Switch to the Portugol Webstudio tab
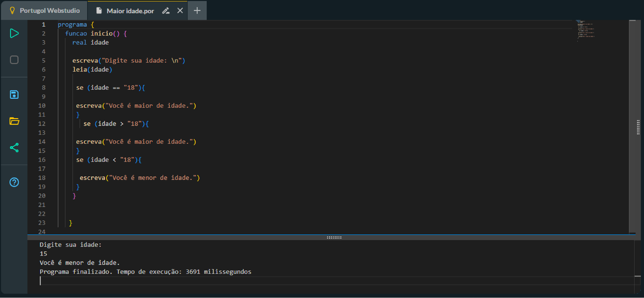644x298 pixels. click(45, 11)
